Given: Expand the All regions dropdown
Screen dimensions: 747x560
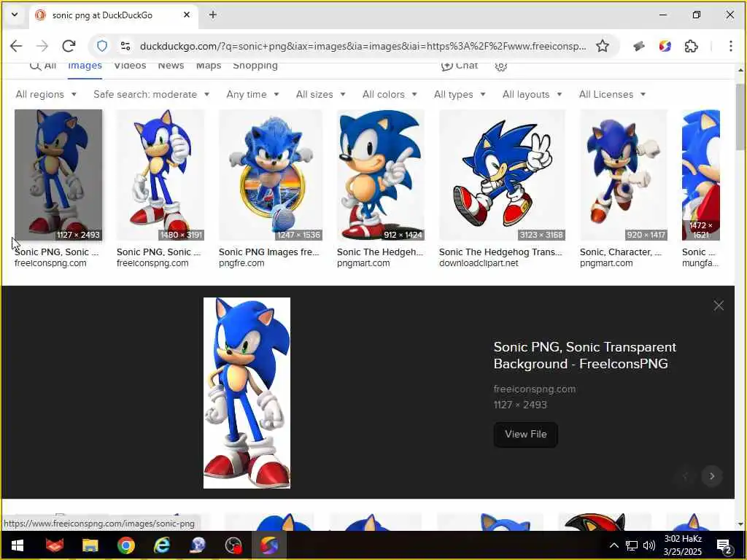Looking at the screenshot, I should pos(46,94).
